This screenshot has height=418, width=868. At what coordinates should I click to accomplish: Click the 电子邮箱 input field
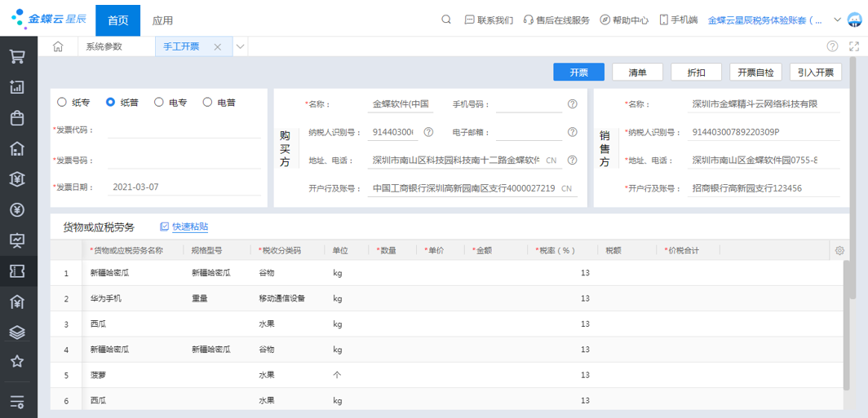[529, 132]
